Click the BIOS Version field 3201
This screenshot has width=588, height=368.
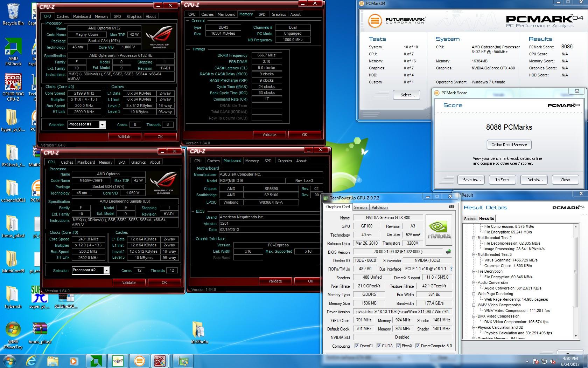271,223
